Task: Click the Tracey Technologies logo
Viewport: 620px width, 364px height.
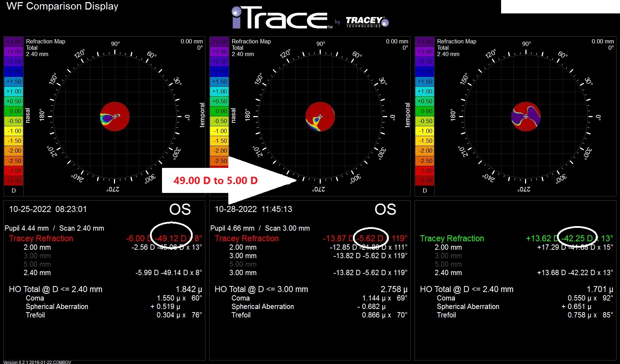Action: [367, 22]
